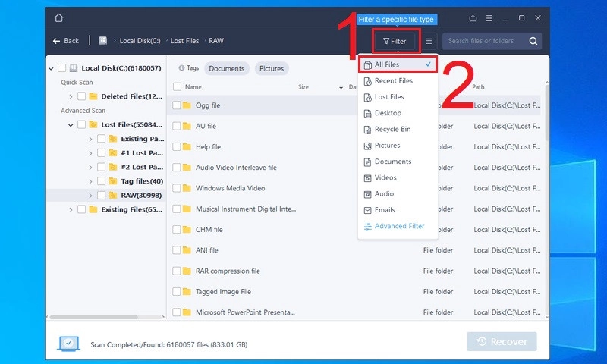Viewport: 607px width, 364px height.
Task: Toggle the select-all Name header checkbox
Action: click(x=177, y=86)
